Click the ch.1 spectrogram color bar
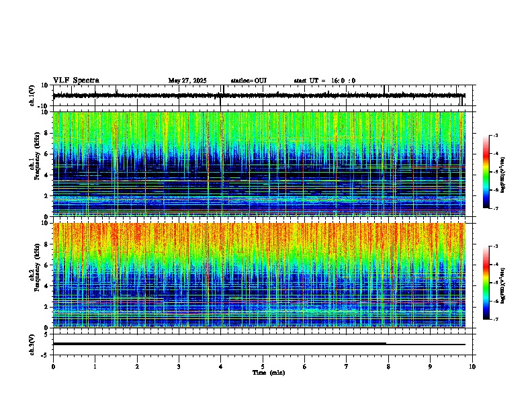 (x=486, y=172)
